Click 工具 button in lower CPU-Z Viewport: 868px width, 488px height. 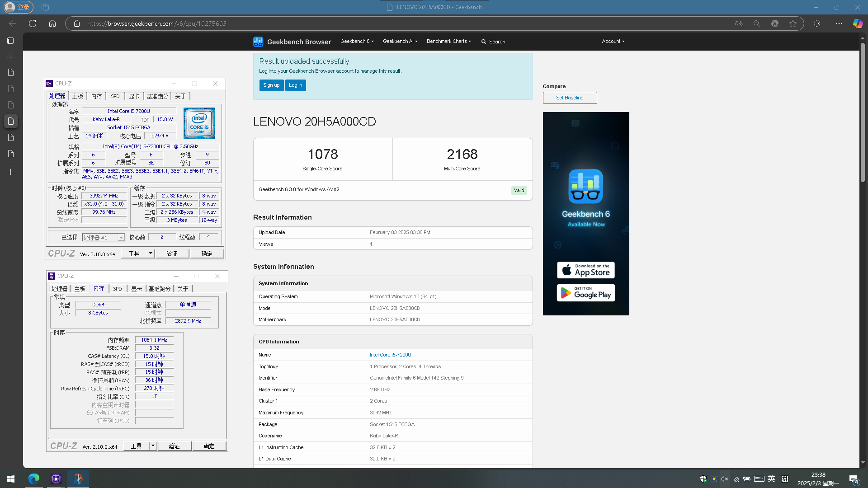tap(137, 446)
